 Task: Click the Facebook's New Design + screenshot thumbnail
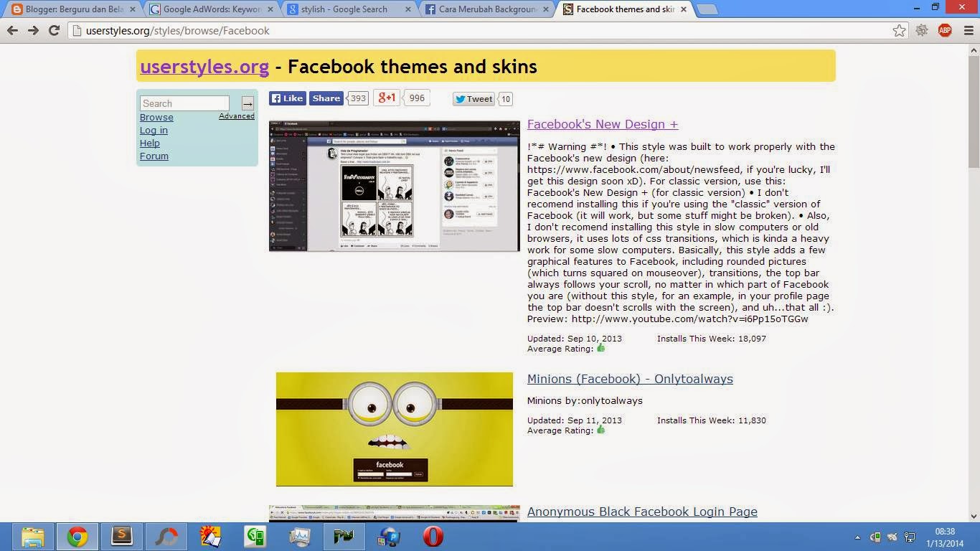[395, 186]
